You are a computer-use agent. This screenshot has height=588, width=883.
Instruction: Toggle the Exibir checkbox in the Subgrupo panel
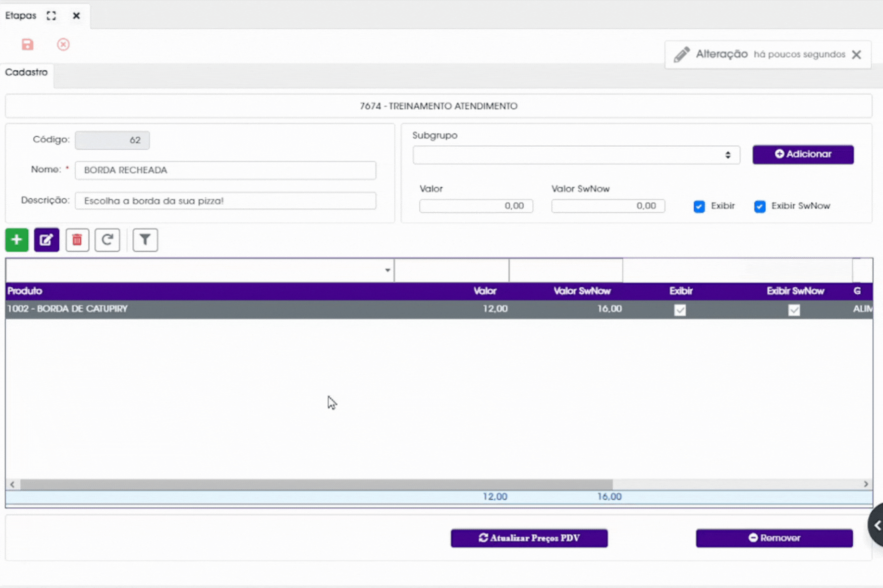[699, 206]
